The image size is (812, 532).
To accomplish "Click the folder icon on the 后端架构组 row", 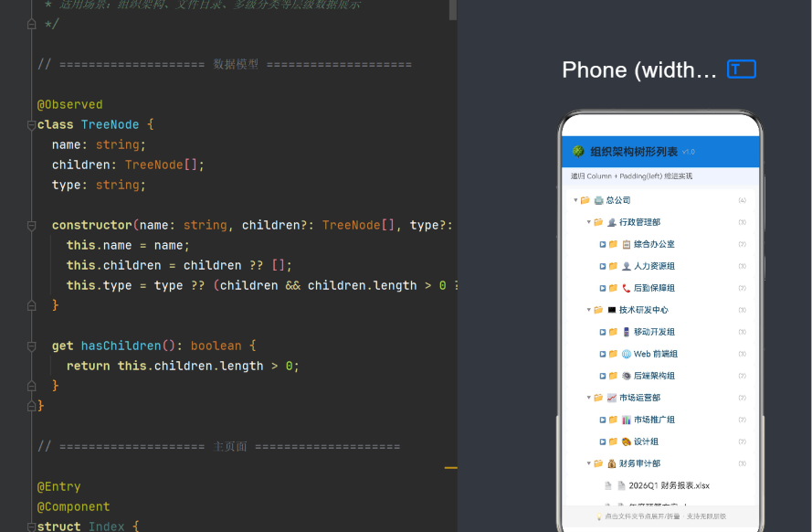I will (613, 376).
